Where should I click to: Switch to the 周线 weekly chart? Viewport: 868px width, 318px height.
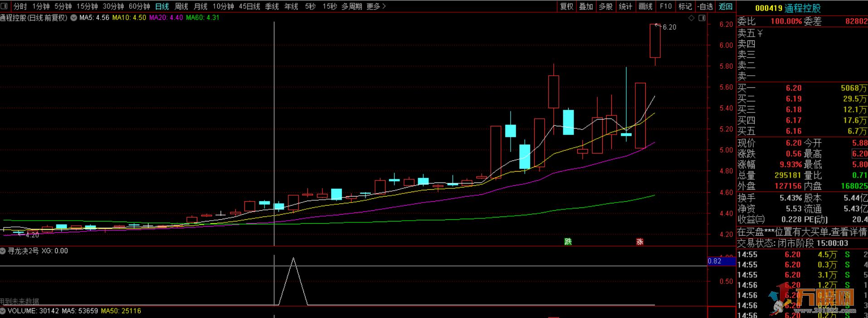click(x=181, y=6)
